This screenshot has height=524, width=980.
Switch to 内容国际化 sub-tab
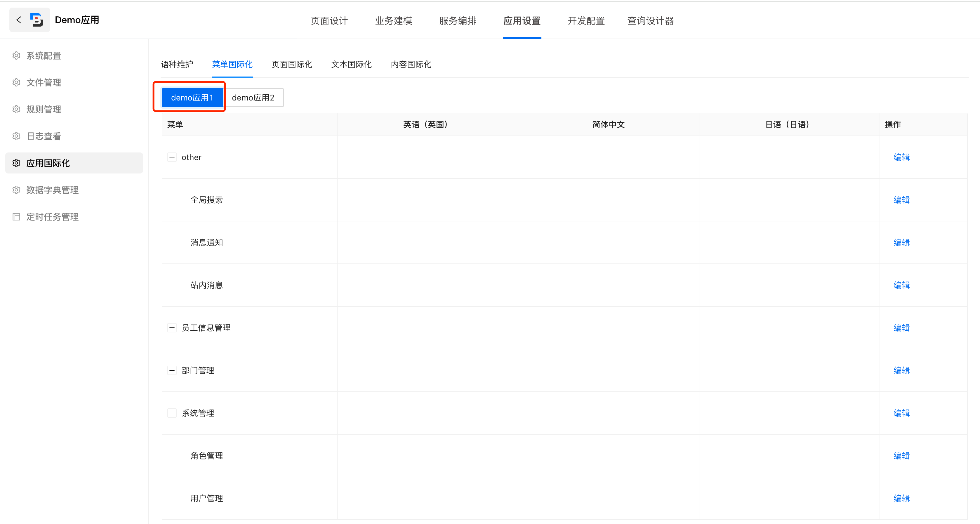411,64
